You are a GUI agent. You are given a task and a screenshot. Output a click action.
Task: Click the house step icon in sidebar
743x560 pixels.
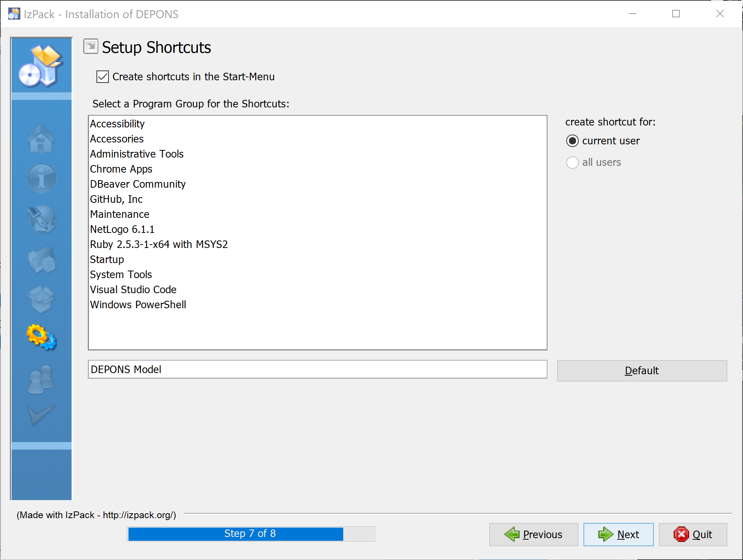(41, 138)
